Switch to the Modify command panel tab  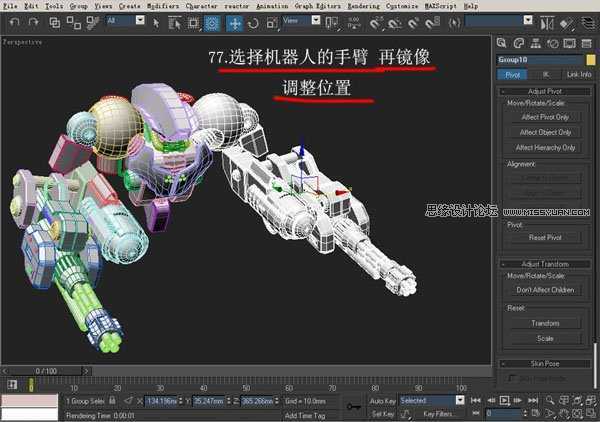click(x=518, y=43)
